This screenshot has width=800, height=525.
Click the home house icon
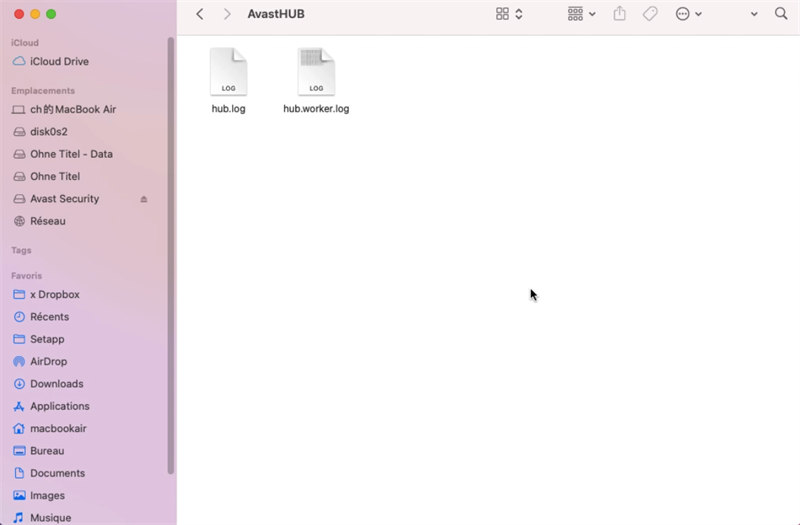click(19, 429)
